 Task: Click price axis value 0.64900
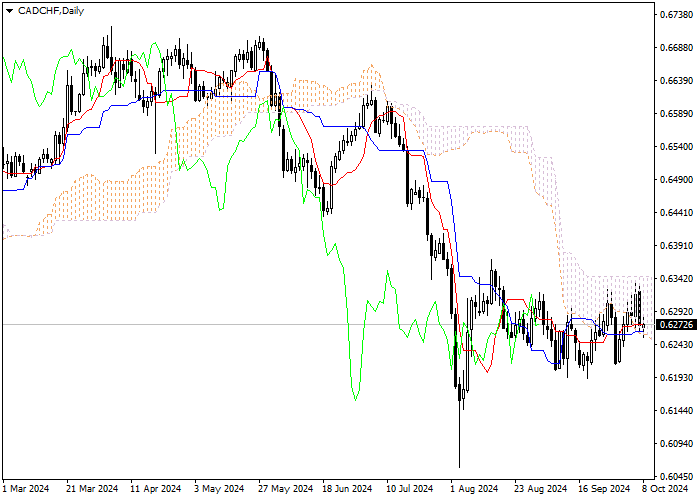pos(677,179)
